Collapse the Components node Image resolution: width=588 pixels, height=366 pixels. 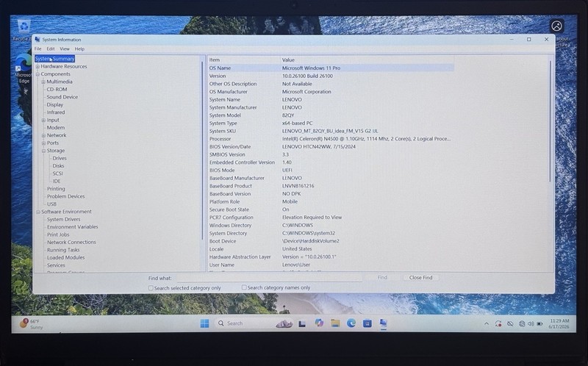point(37,74)
